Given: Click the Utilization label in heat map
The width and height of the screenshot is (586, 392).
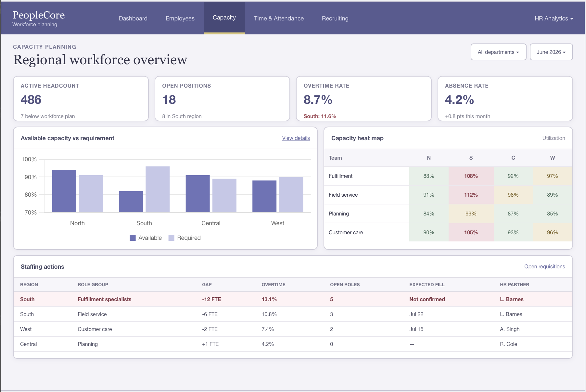Looking at the screenshot, I should coord(554,138).
